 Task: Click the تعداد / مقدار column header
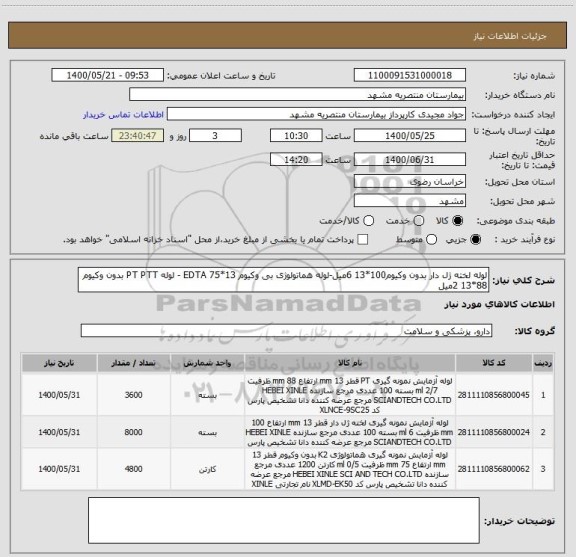pyautogui.click(x=134, y=363)
